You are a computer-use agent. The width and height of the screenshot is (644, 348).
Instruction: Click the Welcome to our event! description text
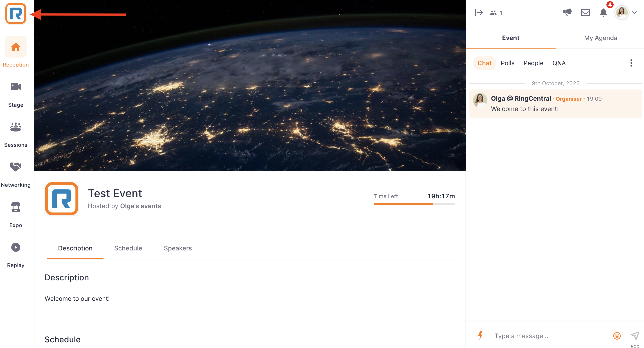coord(77,299)
